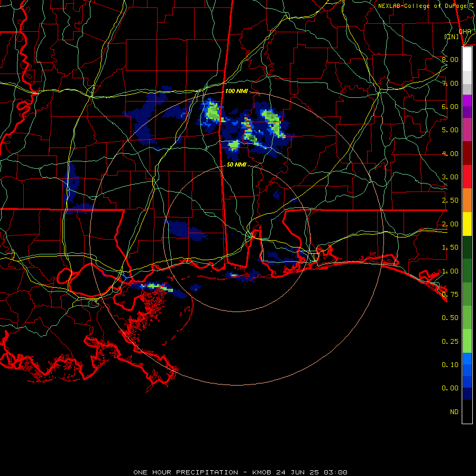Click the dark red legend swatch
The width and height of the screenshot is (476, 476).
point(467,153)
